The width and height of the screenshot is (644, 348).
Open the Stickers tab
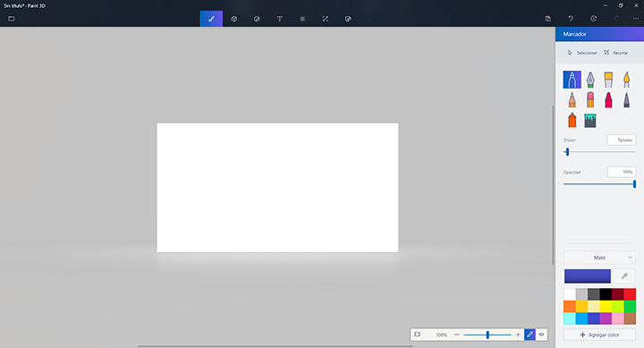click(257, 19)
